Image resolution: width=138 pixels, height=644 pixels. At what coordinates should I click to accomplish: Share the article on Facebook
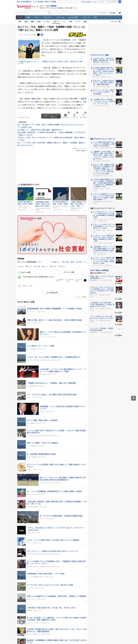[42, 35]
